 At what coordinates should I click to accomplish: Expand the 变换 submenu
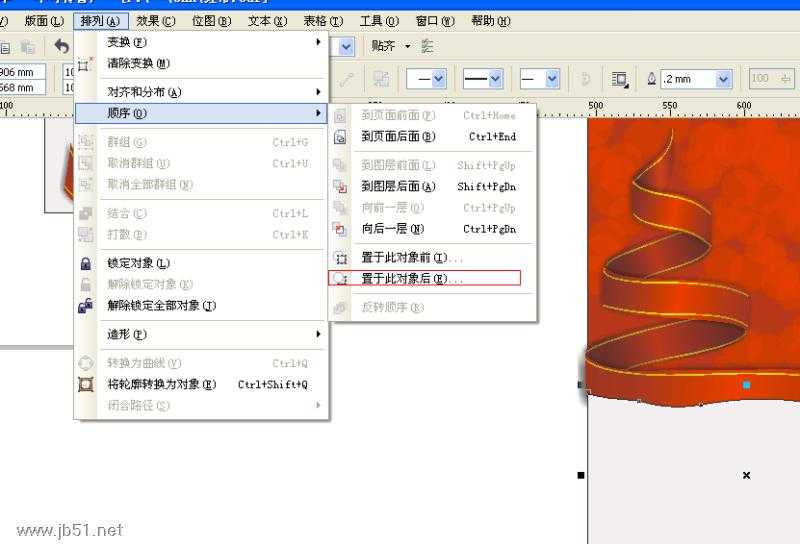tap(202, 42)
